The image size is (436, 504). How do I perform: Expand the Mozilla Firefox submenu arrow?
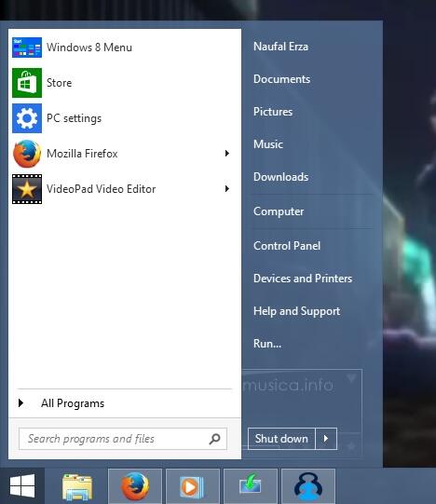(x=227, y=154)
